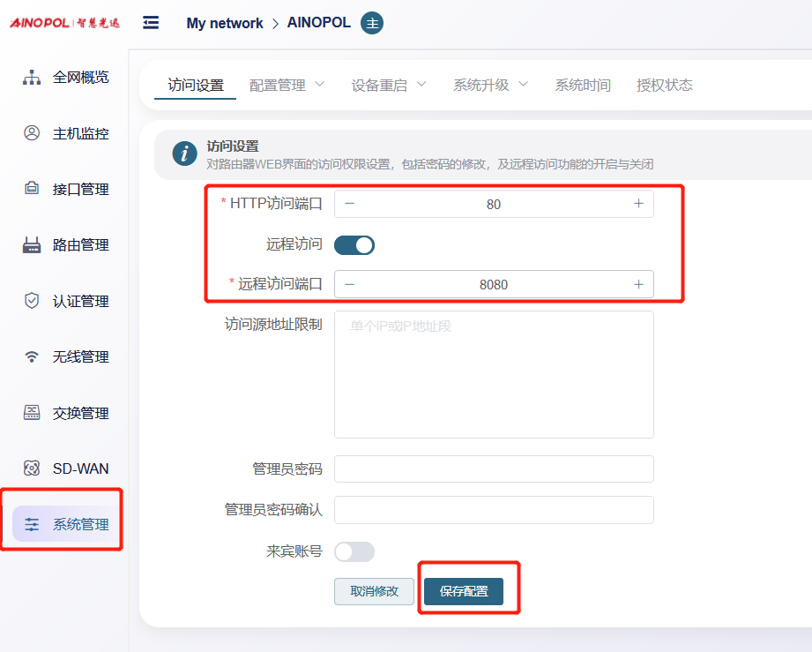Open 主机监控 host monitoring icon
812x652 pixels.
pos(32,133)
